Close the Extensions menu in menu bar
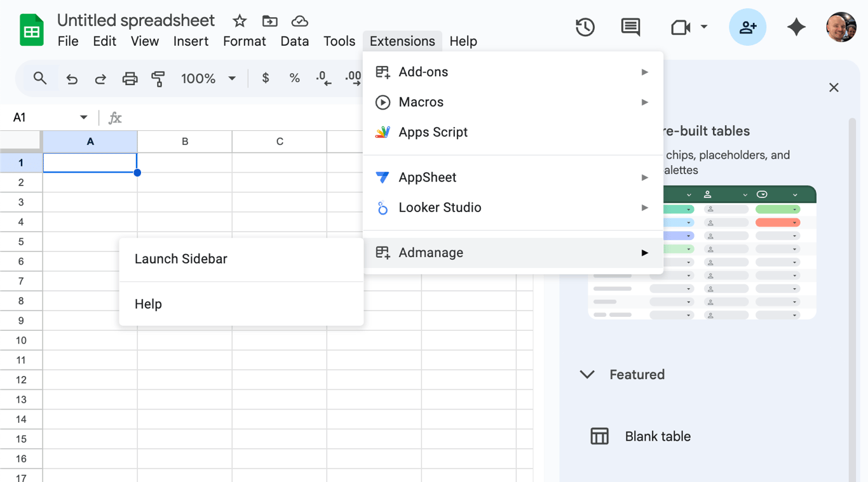This screenshot has height=482, width=868. pyautogui.click(x=402, y=41)
